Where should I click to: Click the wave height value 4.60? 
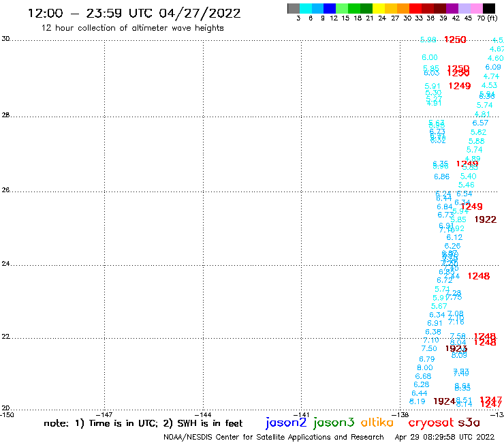(495, 58)
